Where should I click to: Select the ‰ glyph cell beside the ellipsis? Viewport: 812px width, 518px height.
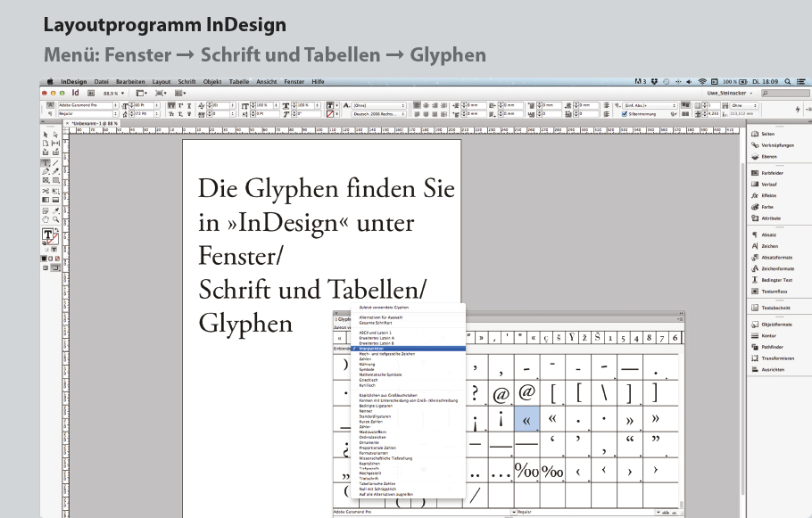coord(526,471)
